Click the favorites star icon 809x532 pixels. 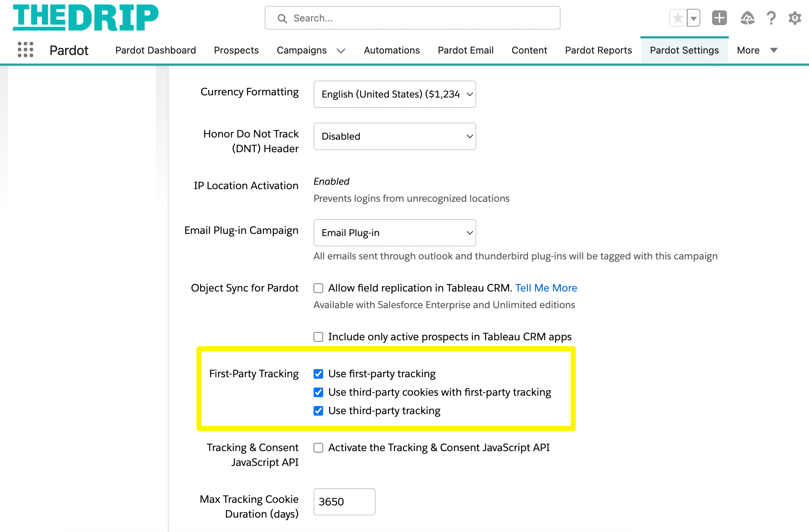678,18
